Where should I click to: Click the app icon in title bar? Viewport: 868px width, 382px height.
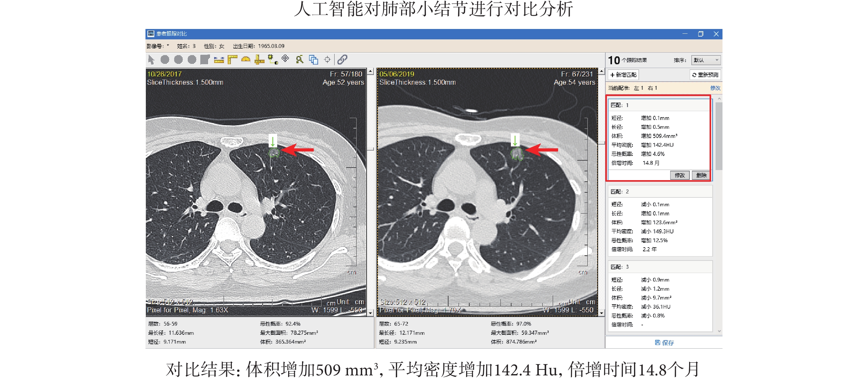point(151,34)
